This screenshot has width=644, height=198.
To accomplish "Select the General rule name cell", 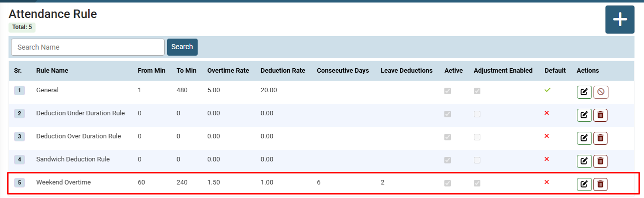I will pos(48,90).
